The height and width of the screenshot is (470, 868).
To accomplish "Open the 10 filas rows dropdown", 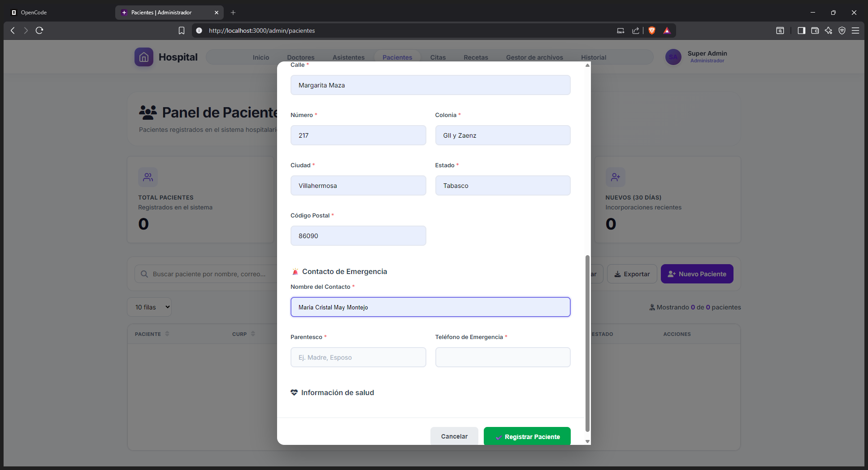I will click(149, 307).
